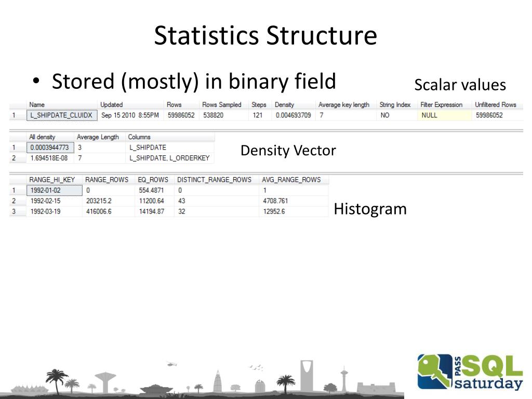The height and width of the screenshot is (399, 532).
Task: Click the Density Vector label
Action: pyautogui.click(x=288, y=150)
